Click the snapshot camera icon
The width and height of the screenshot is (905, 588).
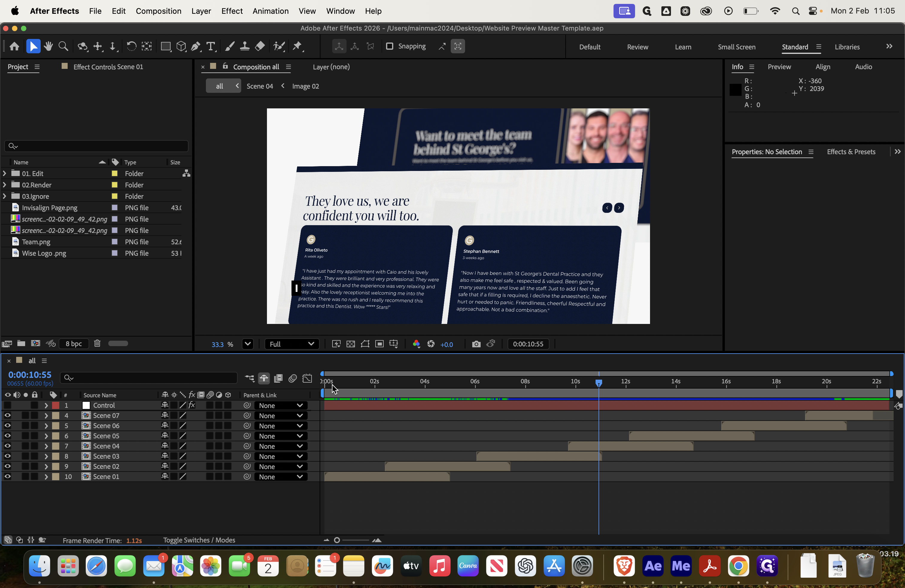click(x=476, y=344)
